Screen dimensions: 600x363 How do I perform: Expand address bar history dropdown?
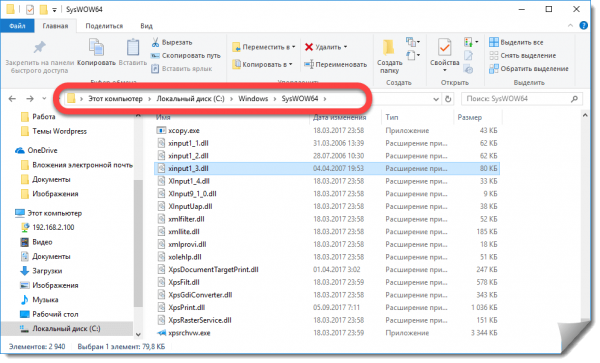pyautogui.click(x=435, y=99)
